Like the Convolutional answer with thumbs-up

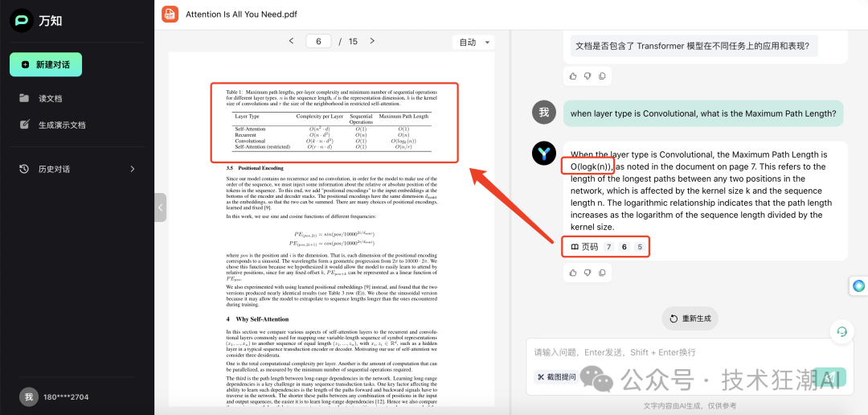pos(573,273)
